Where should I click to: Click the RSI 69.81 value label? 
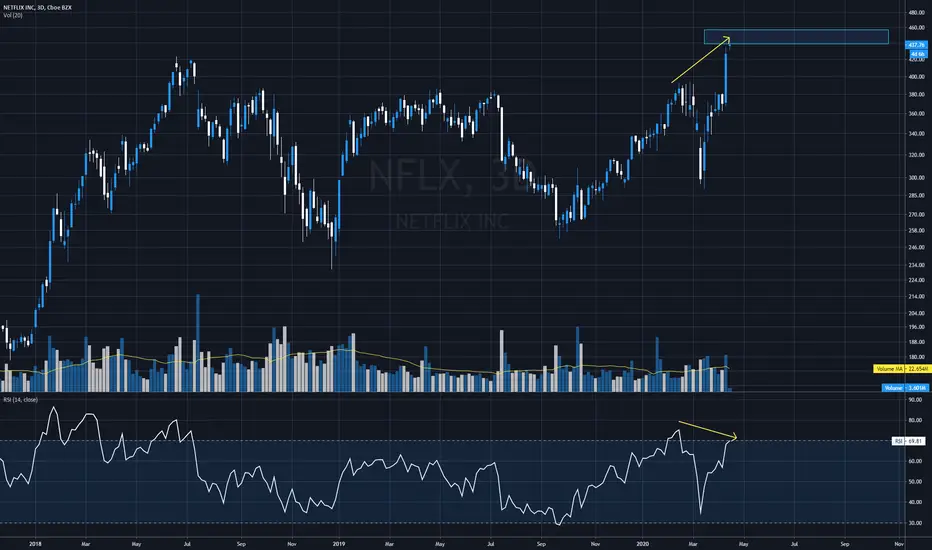point(909,441)
